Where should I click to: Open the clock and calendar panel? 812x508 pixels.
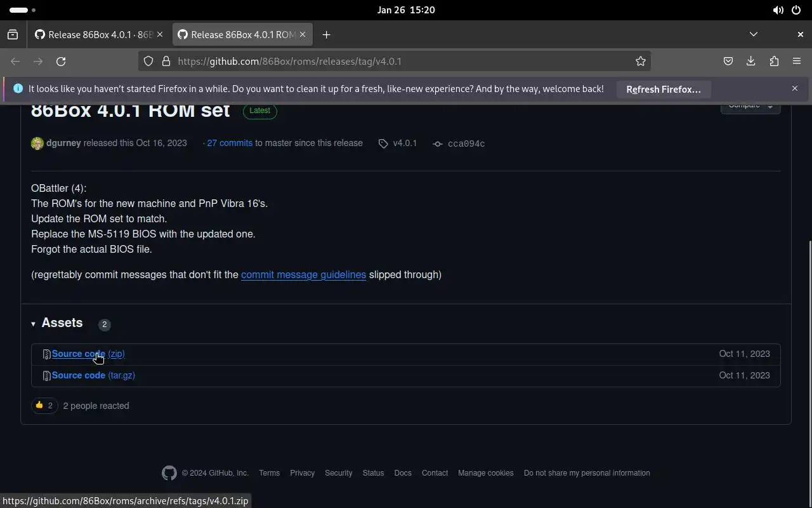[406, 10]
